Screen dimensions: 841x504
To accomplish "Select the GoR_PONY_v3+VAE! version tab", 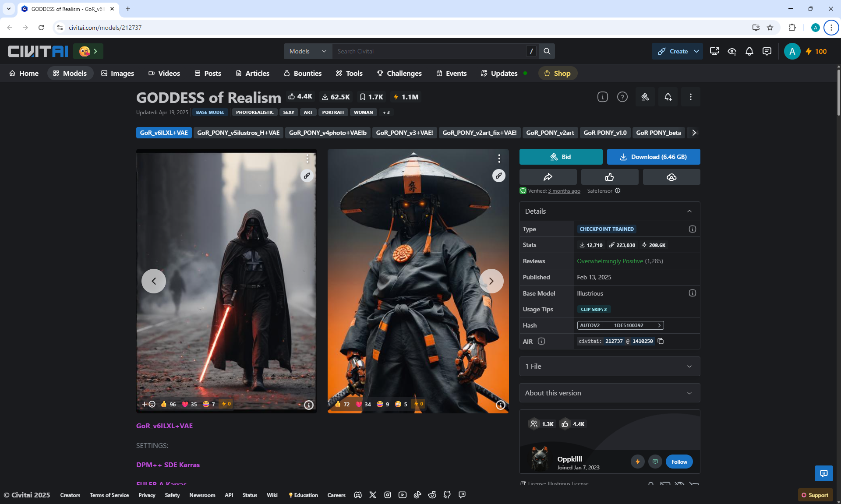I will [x=404, y=133].
